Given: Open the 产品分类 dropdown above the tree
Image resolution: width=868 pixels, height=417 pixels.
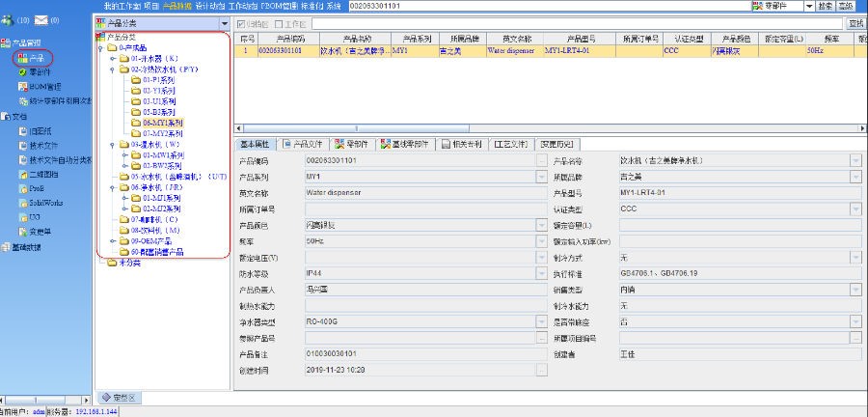Looking at the screenshot, I should [x=224, y=22].
